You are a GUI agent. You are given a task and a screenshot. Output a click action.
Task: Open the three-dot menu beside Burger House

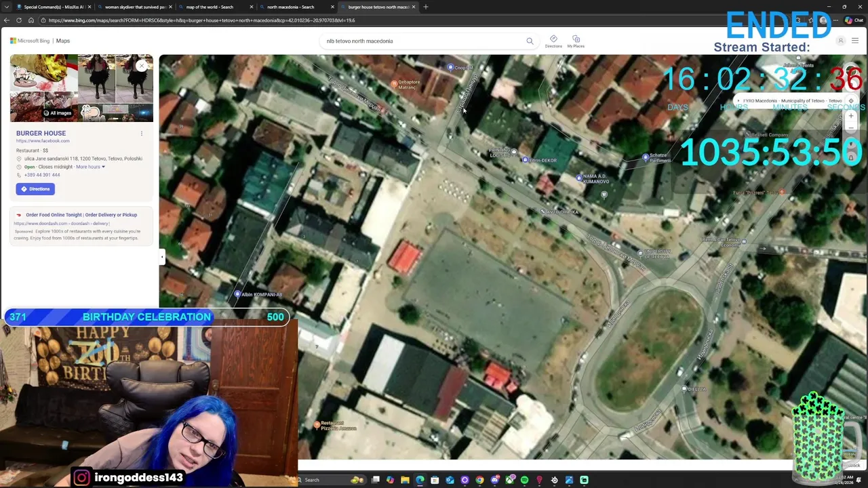point(142,134)
